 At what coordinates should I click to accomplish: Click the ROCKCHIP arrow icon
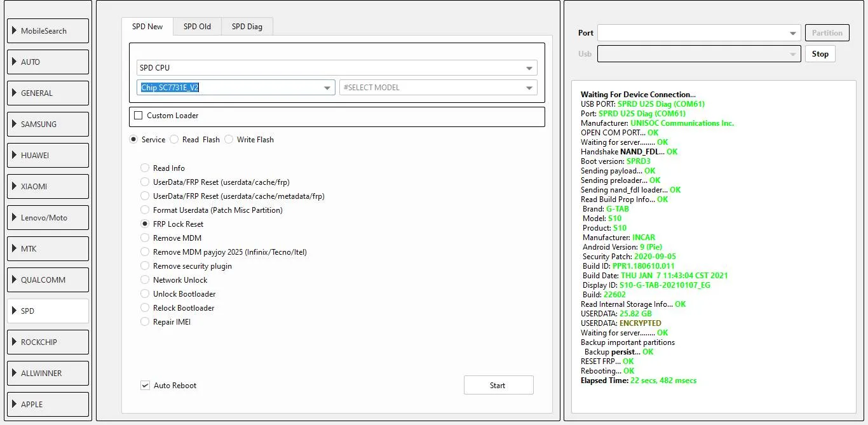(x=15, y=342)
